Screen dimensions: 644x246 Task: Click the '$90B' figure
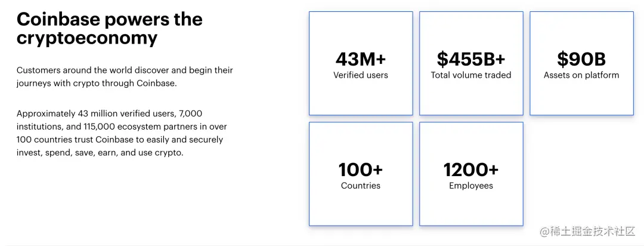point(581,60)
